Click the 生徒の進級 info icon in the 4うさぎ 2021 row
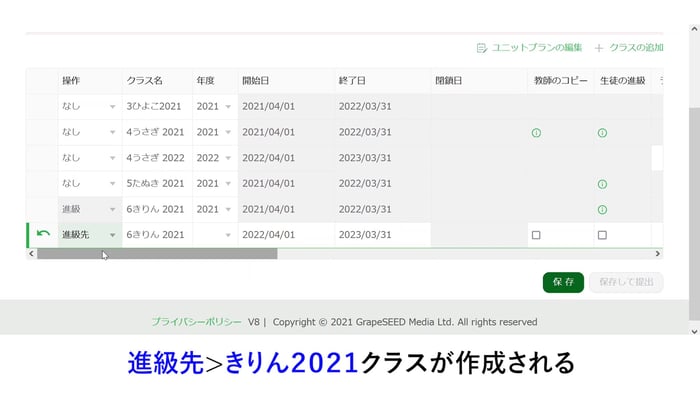 [x=602, y=133]
